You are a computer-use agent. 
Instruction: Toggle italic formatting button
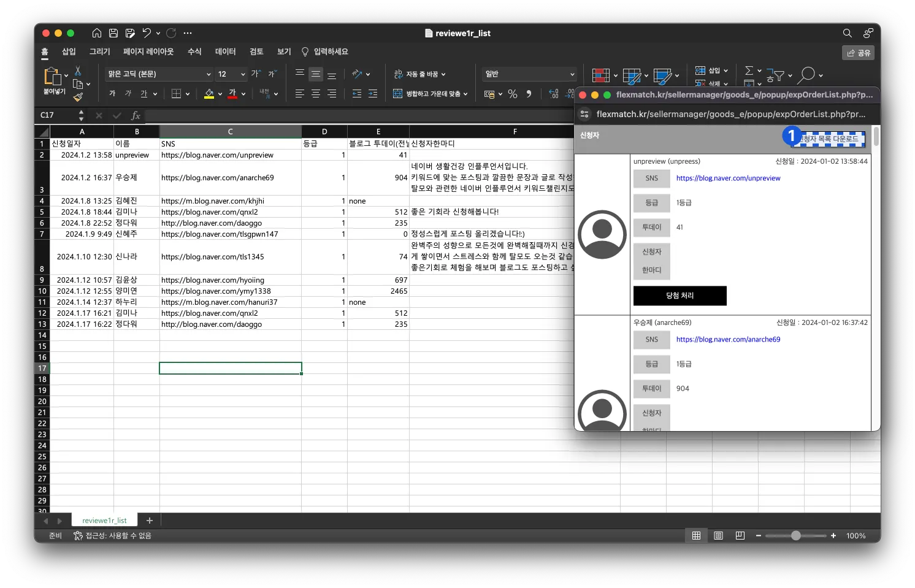(128, 94)
